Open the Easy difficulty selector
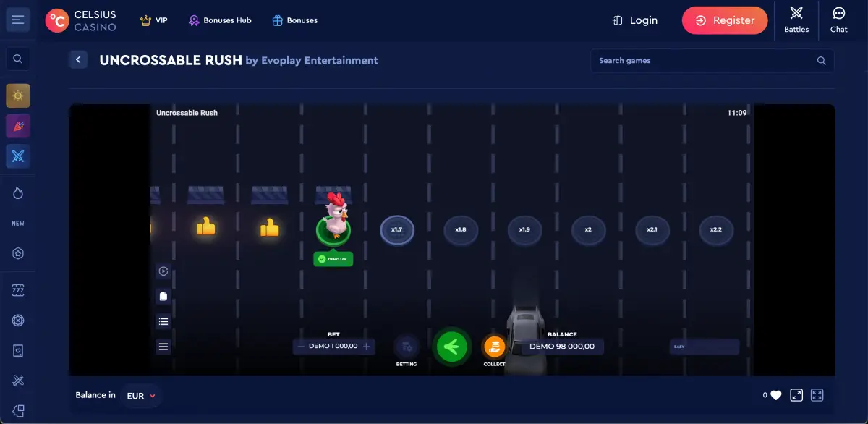 point(704,347)
